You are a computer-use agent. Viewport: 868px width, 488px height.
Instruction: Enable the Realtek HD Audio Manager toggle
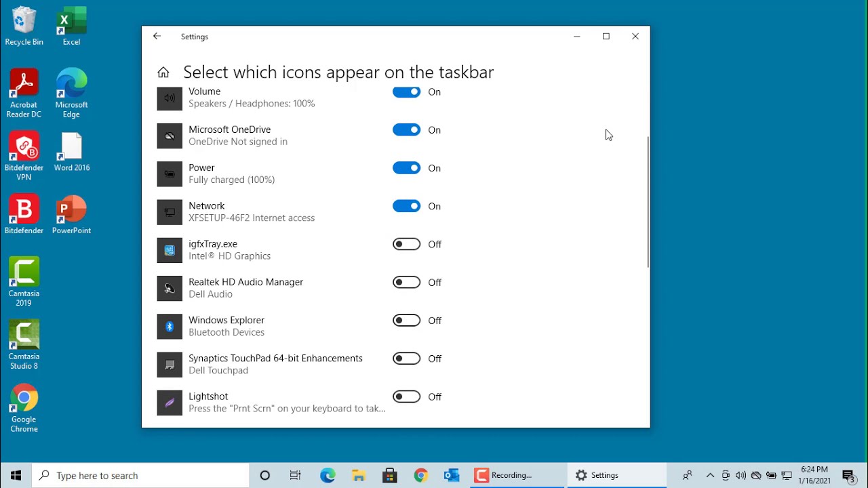click(x=407, y=282)
